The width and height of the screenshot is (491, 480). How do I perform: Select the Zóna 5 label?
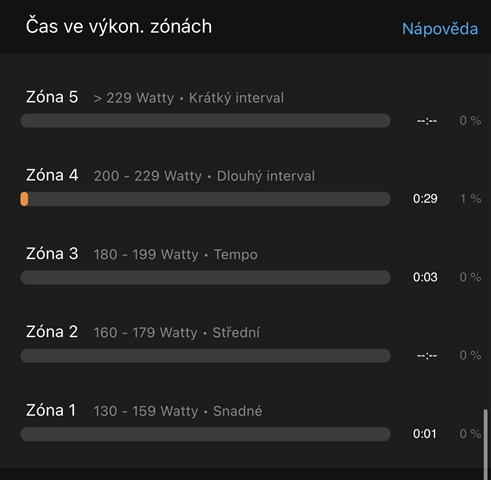pyautogui.click(x=52, y=97)
